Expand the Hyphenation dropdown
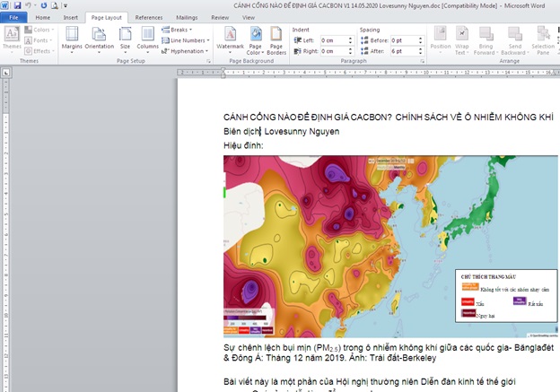This screenshot has height=392, width=560. pyautogui.click(x=186, y=51)
